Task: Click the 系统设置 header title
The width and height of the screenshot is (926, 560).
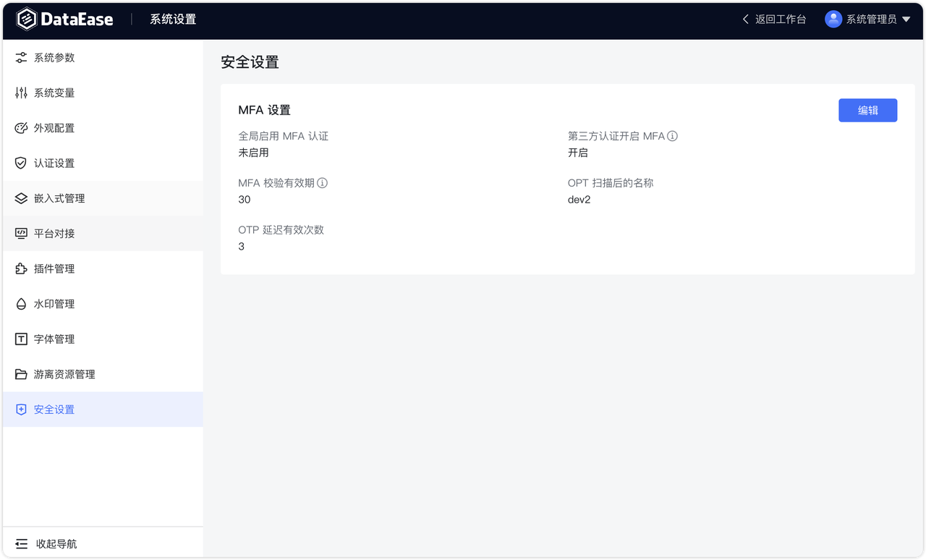Action: pos(173,20)
